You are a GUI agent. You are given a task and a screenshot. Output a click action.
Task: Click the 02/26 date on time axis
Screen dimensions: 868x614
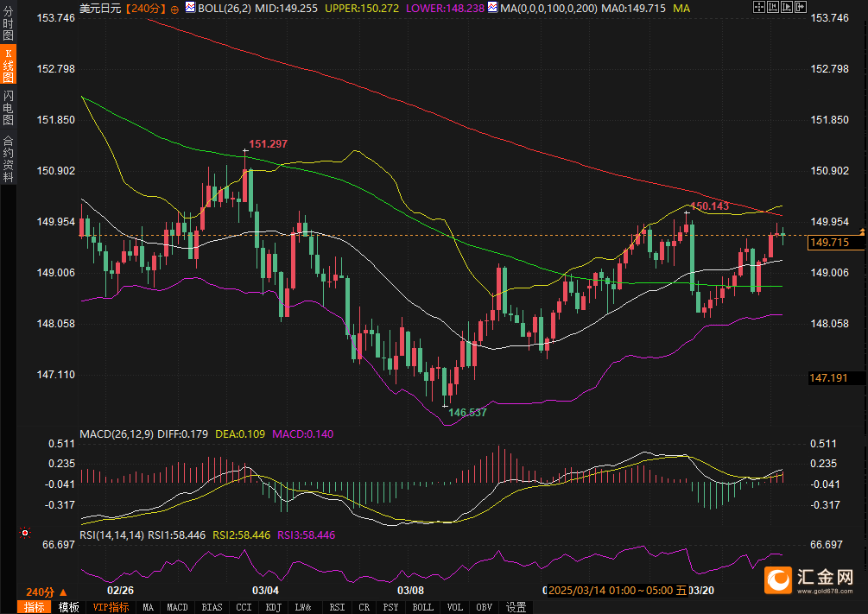pos(120,591)
